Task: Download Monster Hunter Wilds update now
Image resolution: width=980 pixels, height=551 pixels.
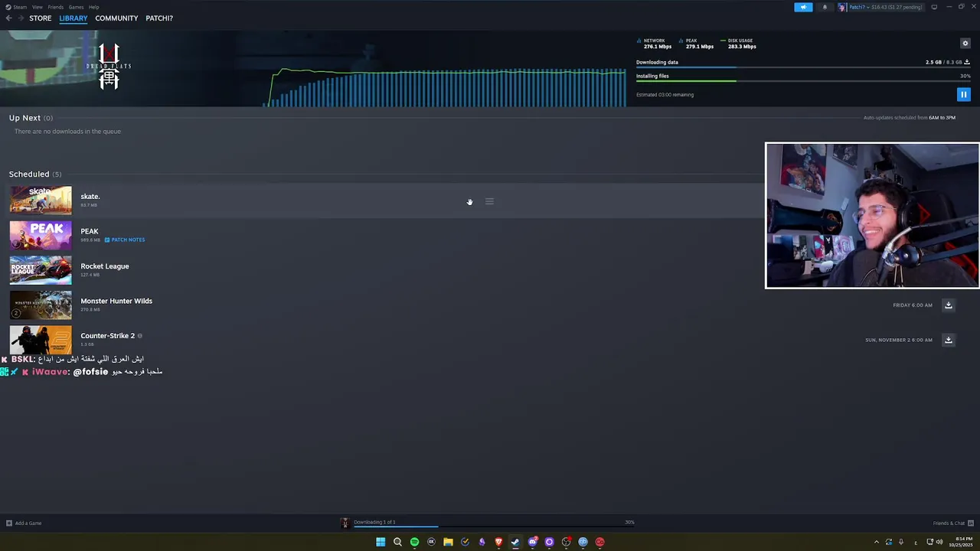Action: [948, 305]
